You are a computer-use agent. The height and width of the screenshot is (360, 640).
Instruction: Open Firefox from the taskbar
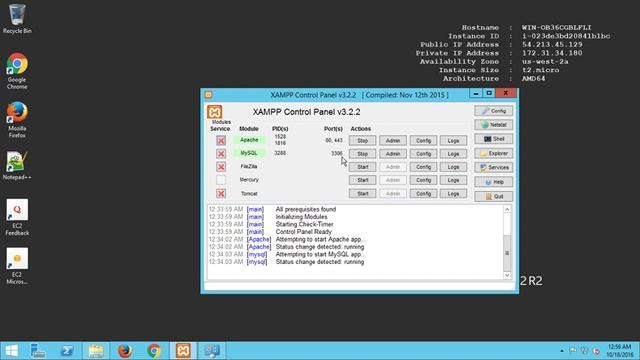click(x=125, y=351)
